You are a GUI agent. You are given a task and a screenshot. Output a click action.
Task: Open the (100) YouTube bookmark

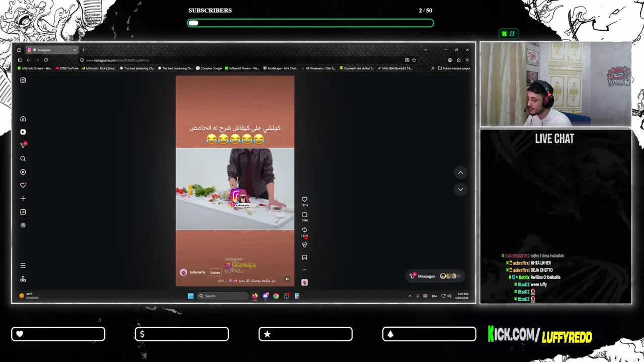coord(67,68)
